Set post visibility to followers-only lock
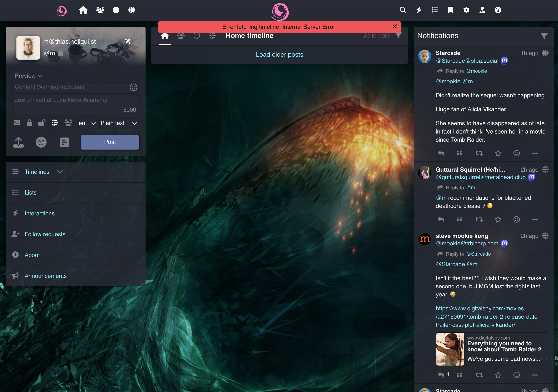The image size is (558, 392). click(x=29, y=123)
